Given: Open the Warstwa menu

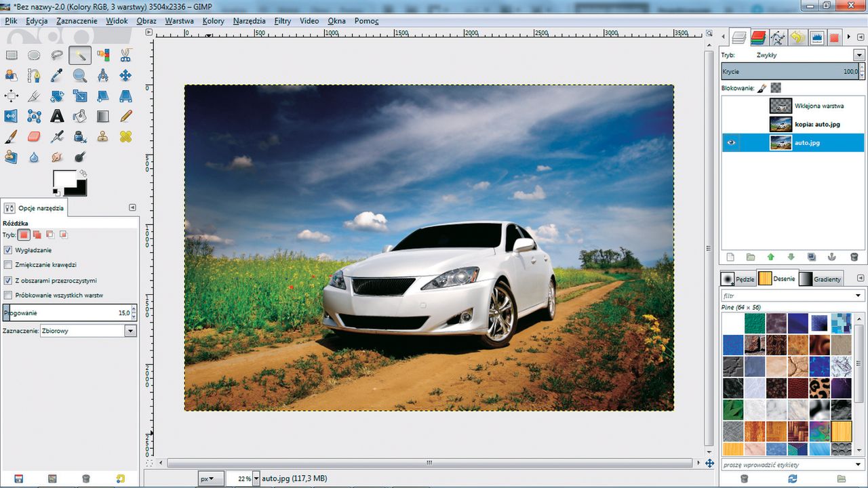Looking at the screenshot, I should click(x=179, y=21).
